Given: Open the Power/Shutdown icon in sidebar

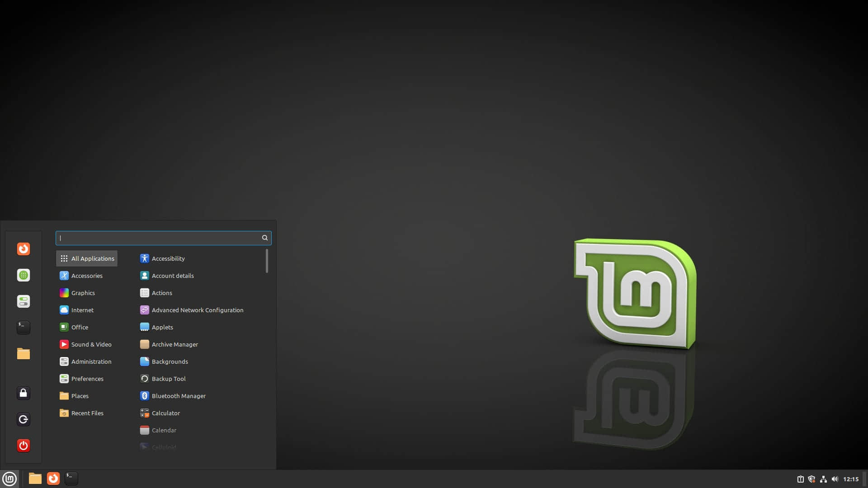Looking at the screenshot, I should 24,445.
